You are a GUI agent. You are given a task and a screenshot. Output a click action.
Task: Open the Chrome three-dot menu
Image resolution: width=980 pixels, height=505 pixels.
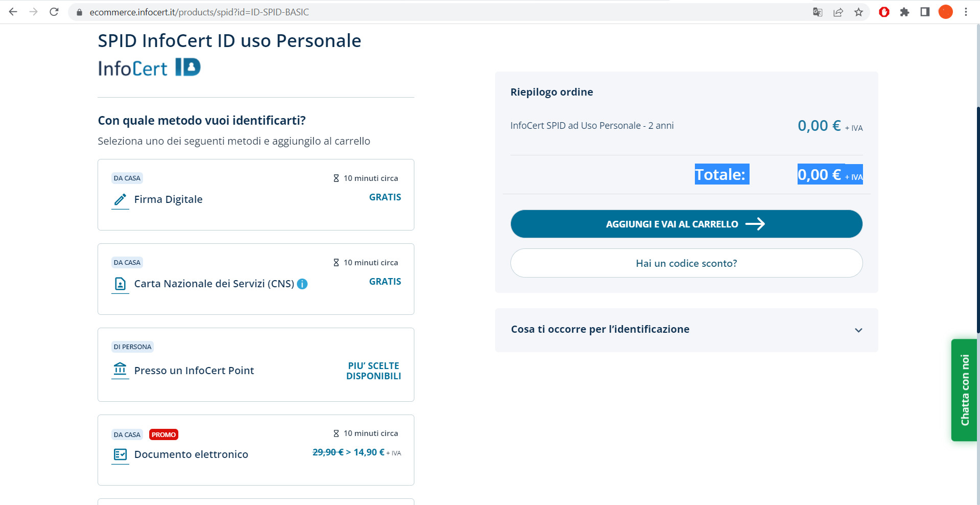click(x=966, y=12)
